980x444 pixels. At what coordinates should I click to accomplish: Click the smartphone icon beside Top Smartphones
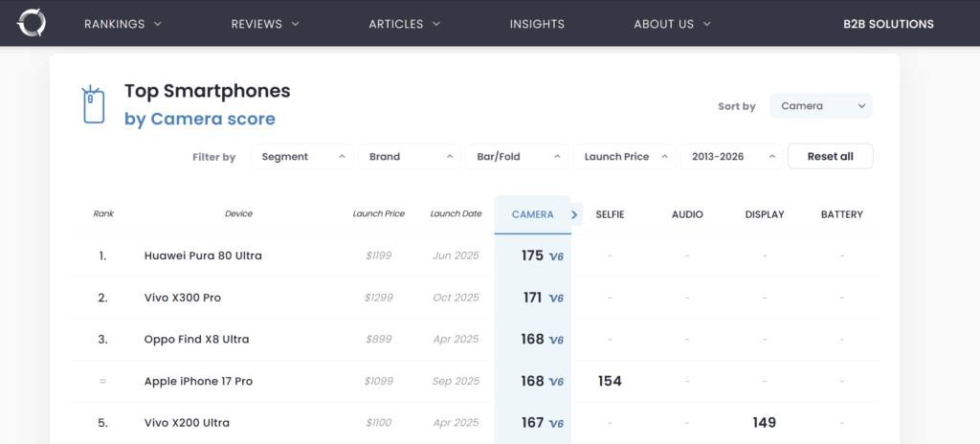(x=93, y=104)
